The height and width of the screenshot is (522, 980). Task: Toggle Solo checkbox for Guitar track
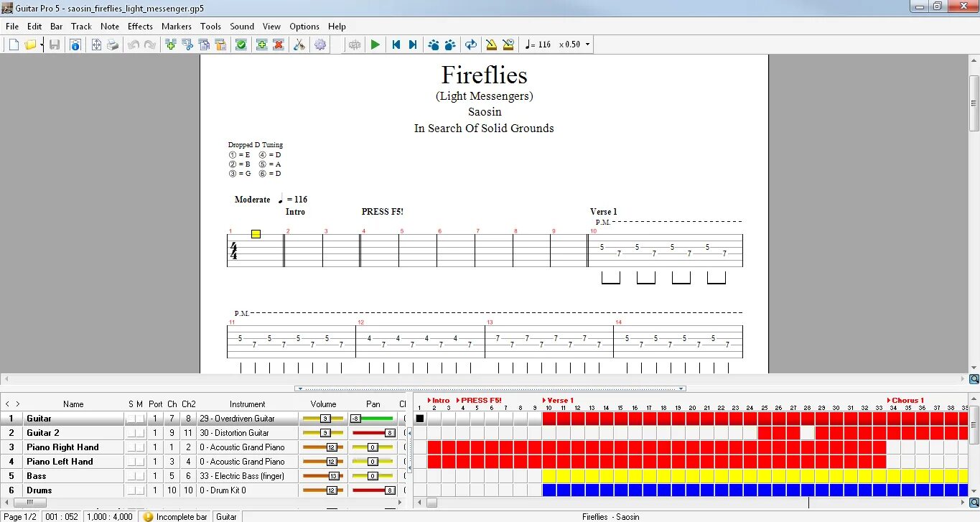coord(131,419)
